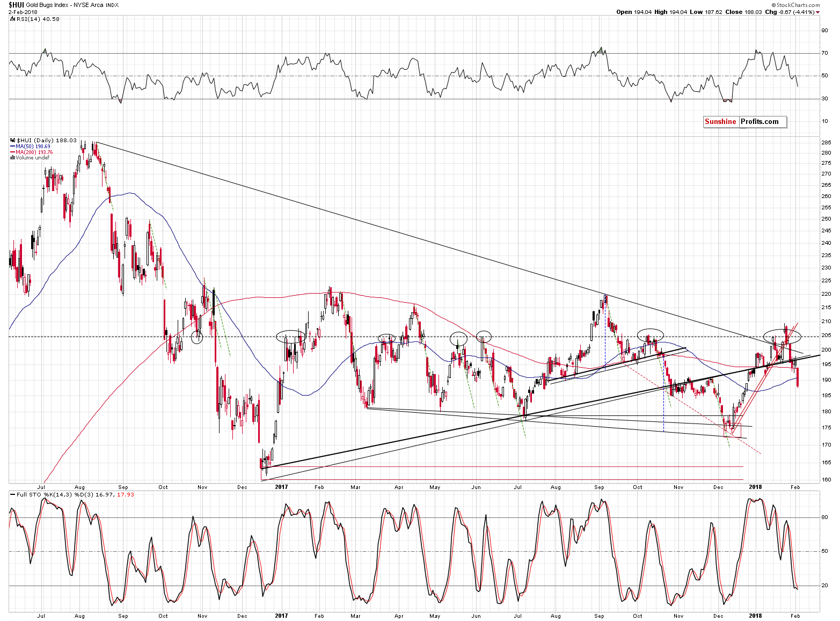This screenshot has width=840, height=621.
Task: Click the 90 level on RSI axis
Action: 824,31
